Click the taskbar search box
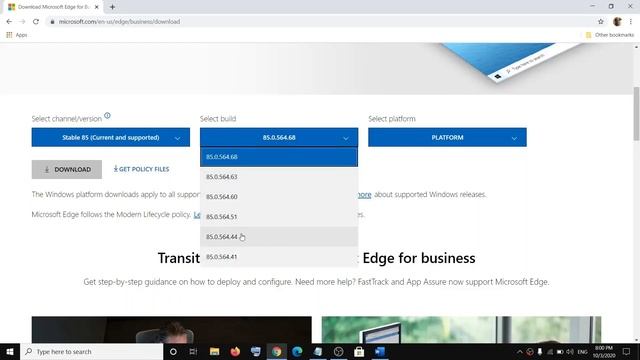 (91, 351)
